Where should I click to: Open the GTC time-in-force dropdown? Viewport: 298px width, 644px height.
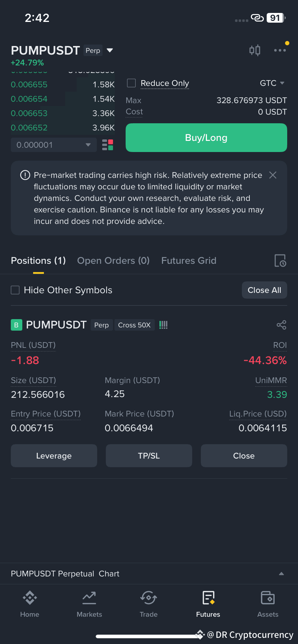click(x=272, y=83)
